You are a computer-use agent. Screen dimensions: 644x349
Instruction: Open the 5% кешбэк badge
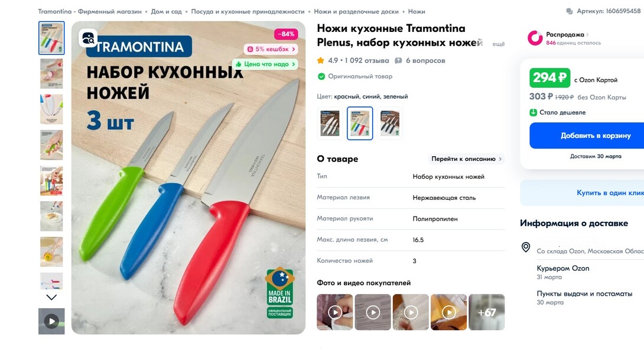click(271, 49)
